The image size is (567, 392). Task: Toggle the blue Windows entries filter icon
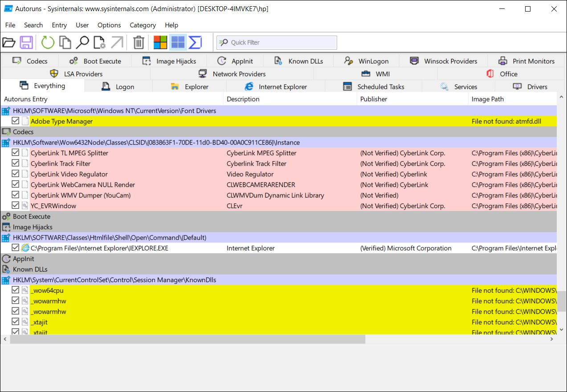pyautogui.click(x=178, y=43)
